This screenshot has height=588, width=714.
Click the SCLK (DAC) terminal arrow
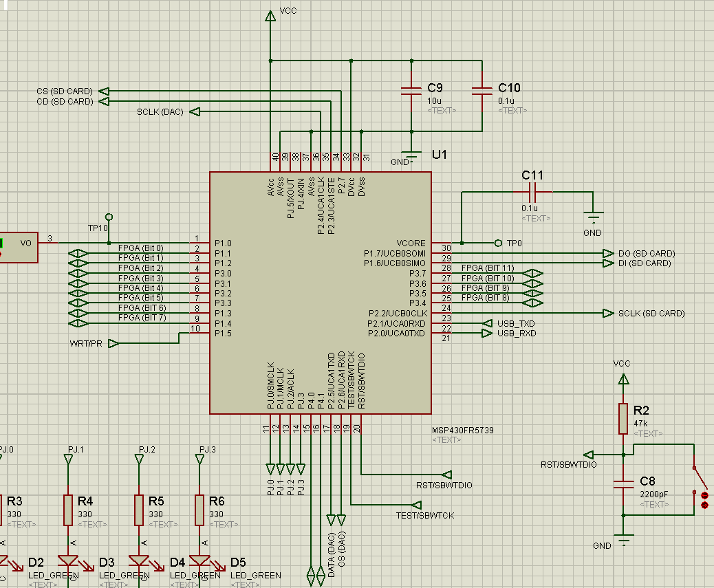[195, 111]
